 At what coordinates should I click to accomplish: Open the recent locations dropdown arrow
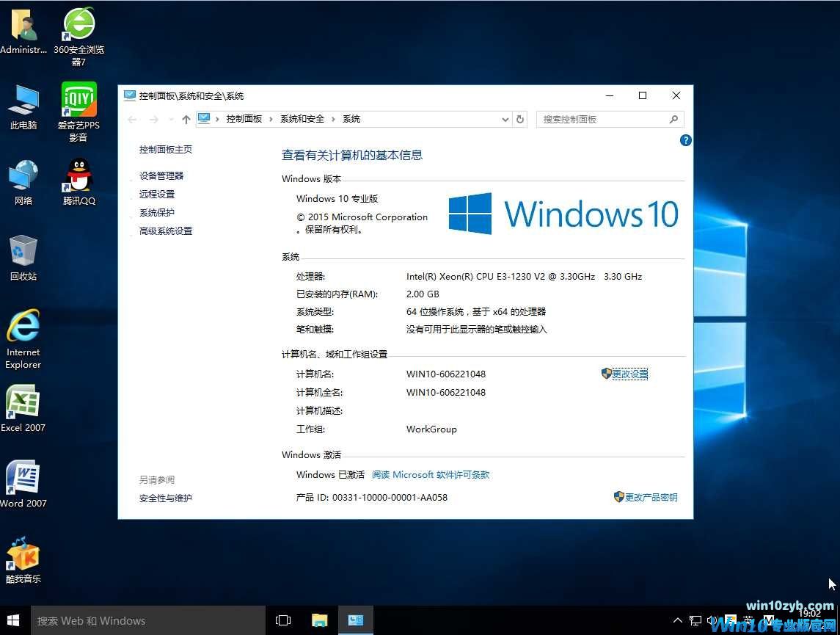tap(170, 119)
